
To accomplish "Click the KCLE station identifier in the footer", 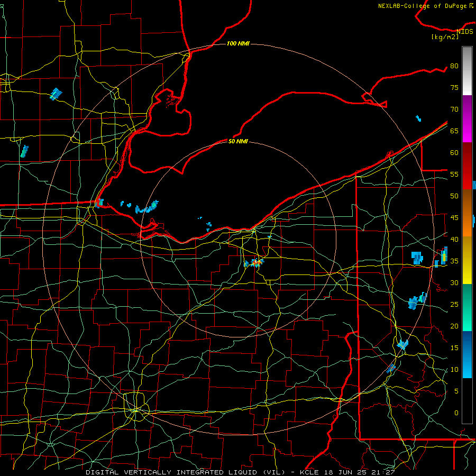I will (x=309, y=472).
